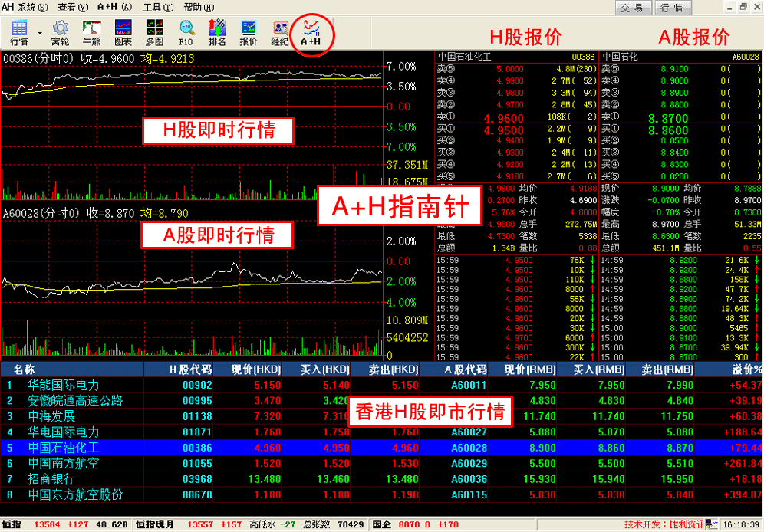Select the A+H compass toolbar icon
The image size is (764, 532).
pyautogui.click(x=311, y=33)
